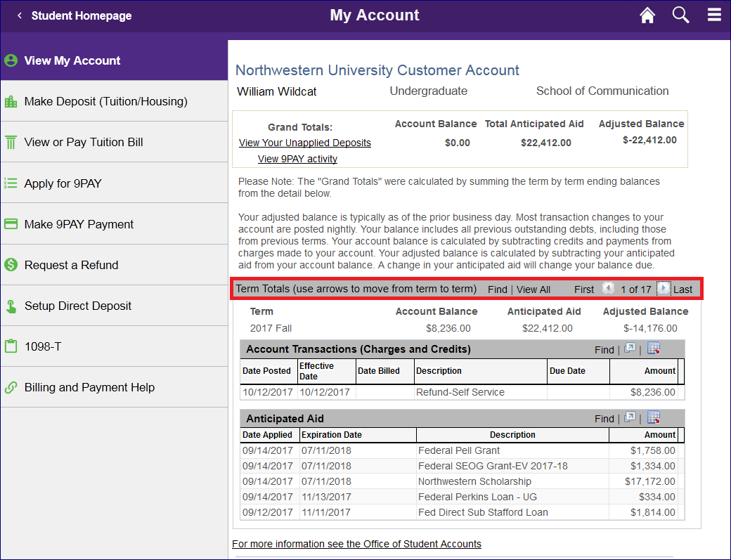
Task: Select the 2017 Fall term value
Action: tap(271, 328)
